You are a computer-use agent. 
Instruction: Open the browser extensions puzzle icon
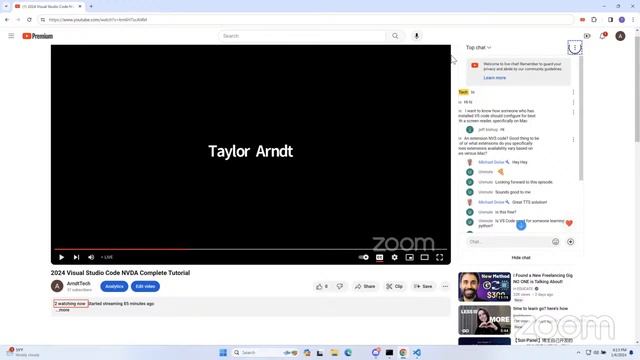coord(594,20)
